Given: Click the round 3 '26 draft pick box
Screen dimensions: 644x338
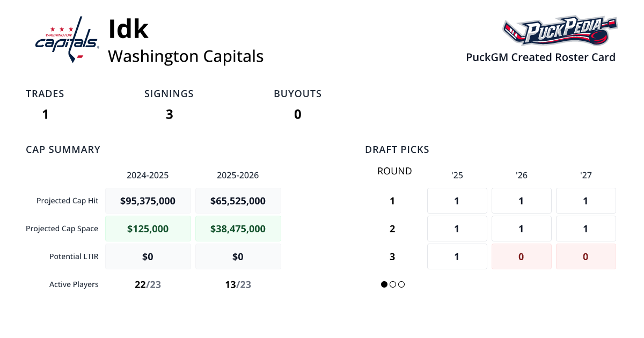Looking at the screenshot, I should (x=521, y=256).
